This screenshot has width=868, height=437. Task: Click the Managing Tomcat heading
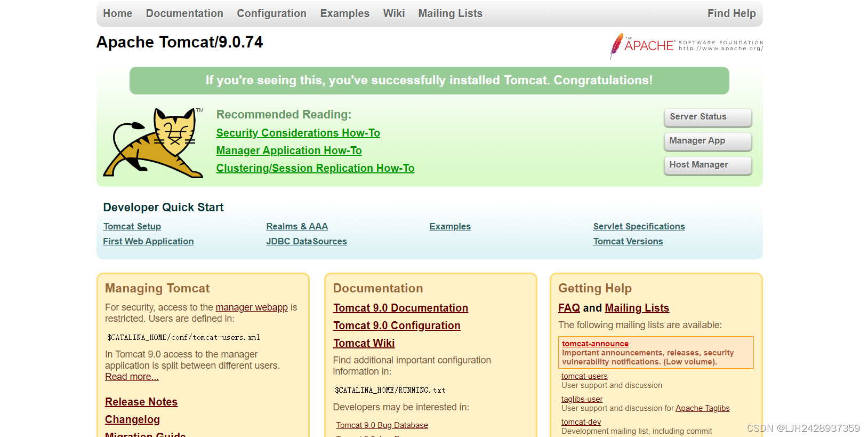(x=157, y=288)
